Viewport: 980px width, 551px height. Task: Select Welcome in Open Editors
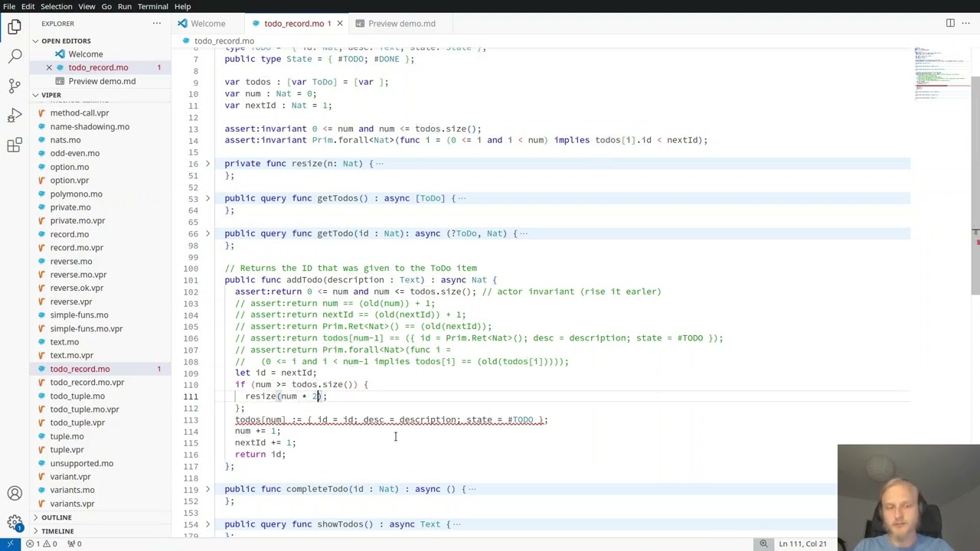[x=86, y=54]
